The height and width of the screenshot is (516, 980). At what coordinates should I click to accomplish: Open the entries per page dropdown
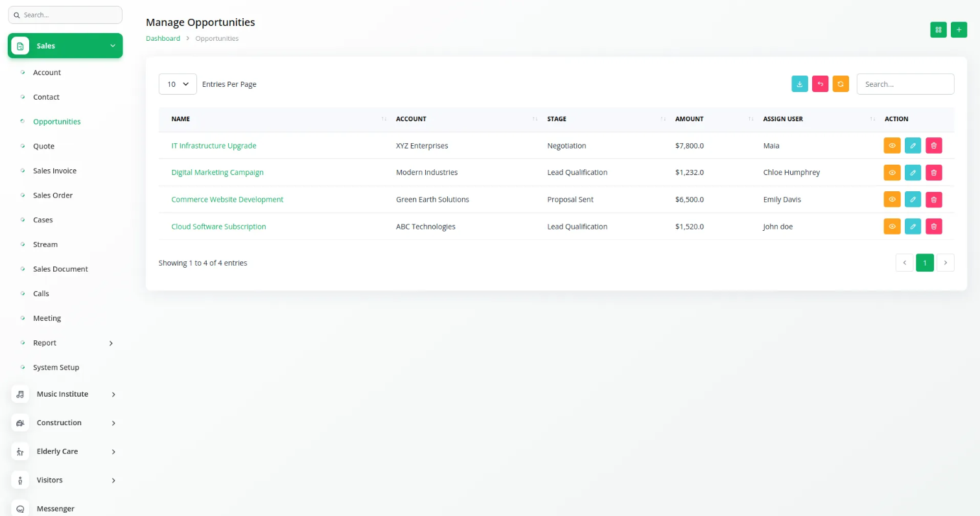[178, 84]
